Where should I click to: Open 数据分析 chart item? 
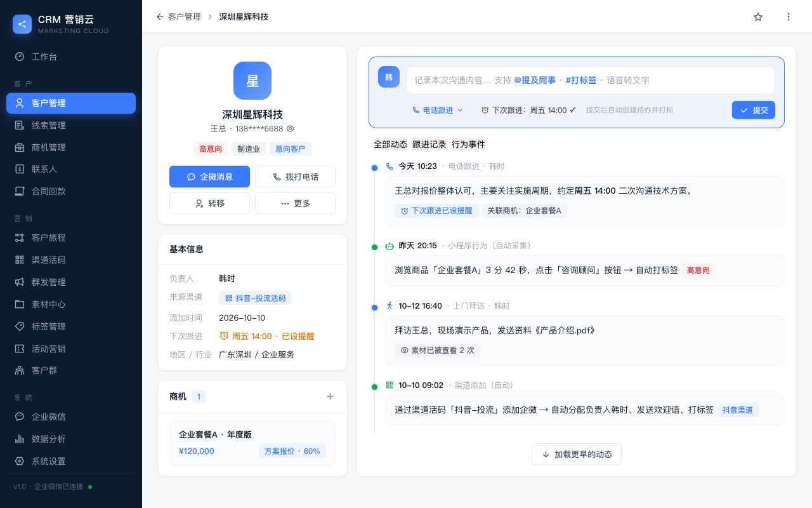pyautogui.click(x=71, y=439)
